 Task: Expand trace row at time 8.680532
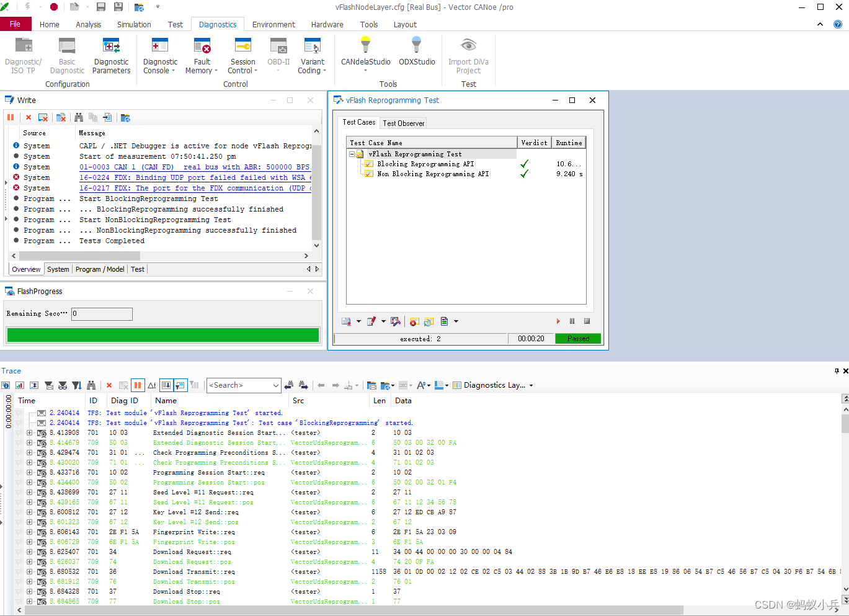[29, 572]
